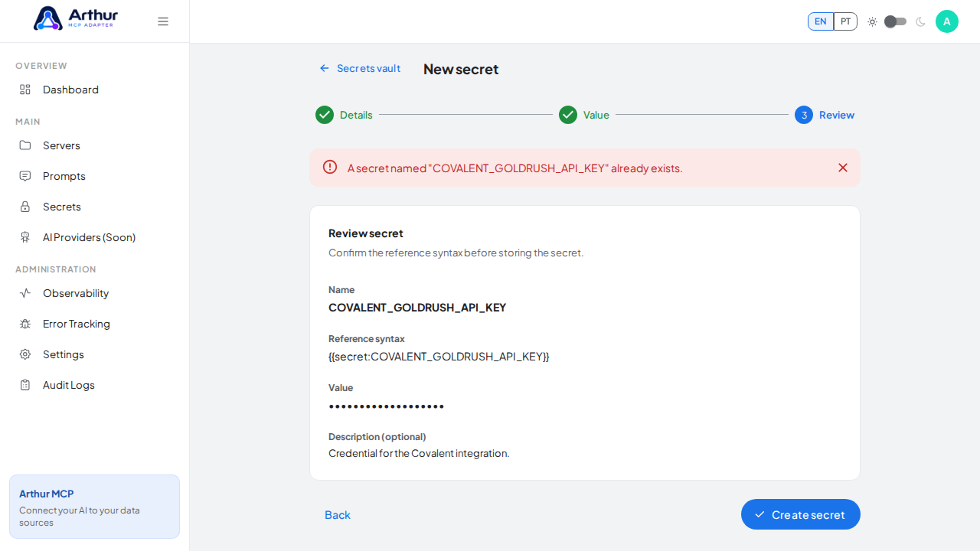Click the Prompts chat icon
This screenshot has height=551, width=980.
coord(25,176)
